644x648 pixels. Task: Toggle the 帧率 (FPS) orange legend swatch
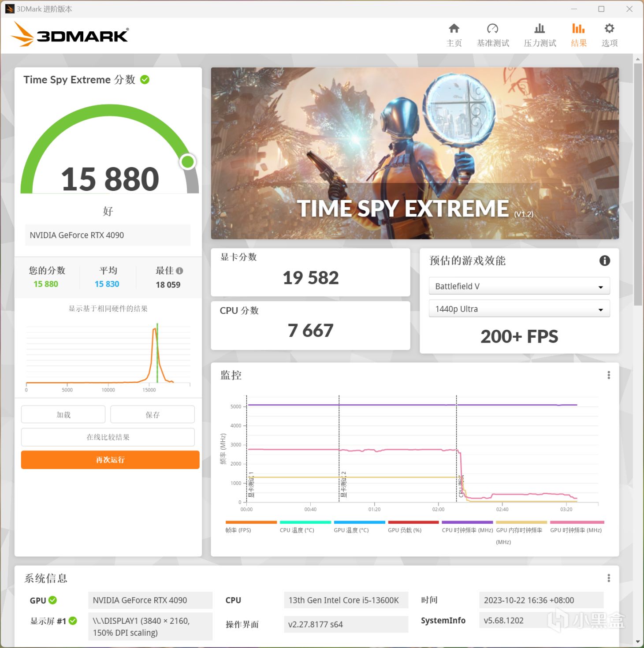tap(251, 522)
